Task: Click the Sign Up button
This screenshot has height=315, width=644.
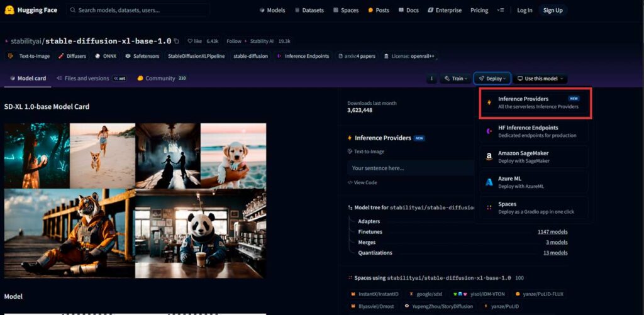Action: coord(553,10)
